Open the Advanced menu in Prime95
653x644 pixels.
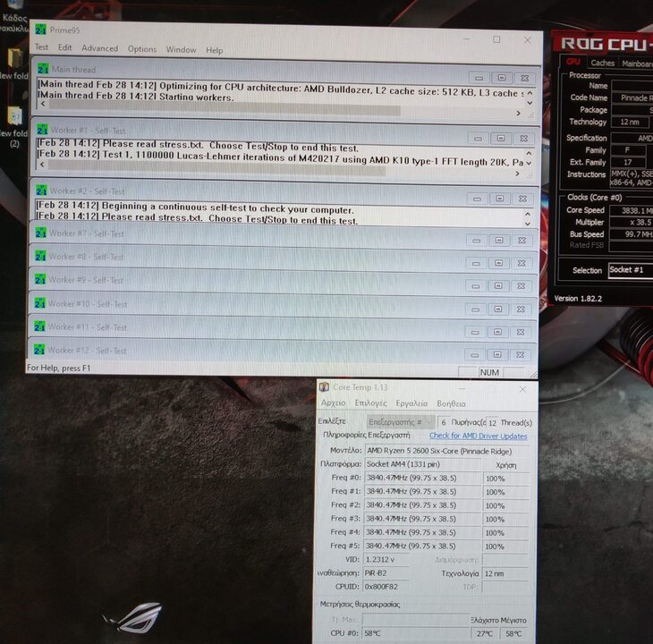pyautogui.click(x=99, y=48)
